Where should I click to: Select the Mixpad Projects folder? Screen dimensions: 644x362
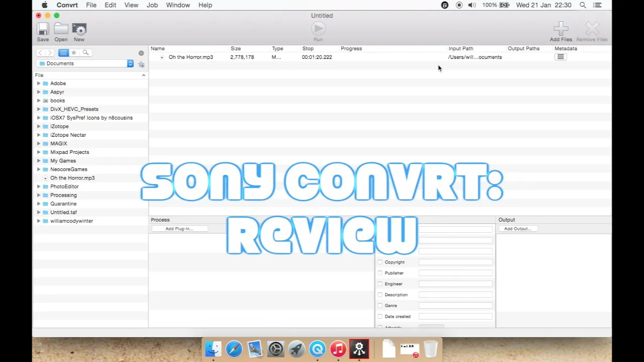tap(69, 152)
